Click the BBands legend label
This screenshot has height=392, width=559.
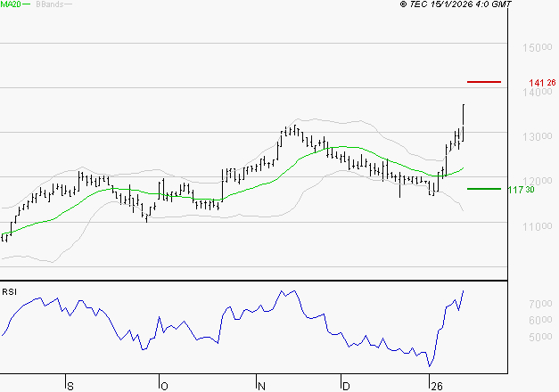pyautogui.click(x=48, y=4)
